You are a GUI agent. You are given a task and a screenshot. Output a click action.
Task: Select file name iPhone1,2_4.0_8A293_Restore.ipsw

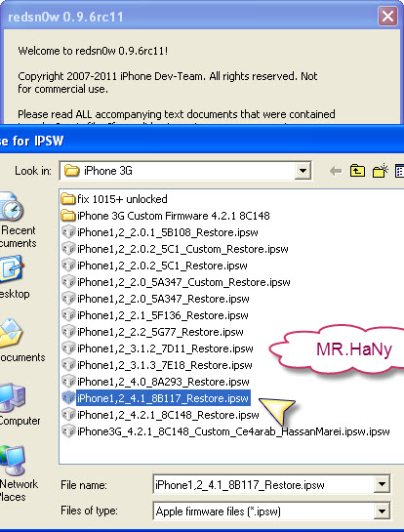click(163, 382)
